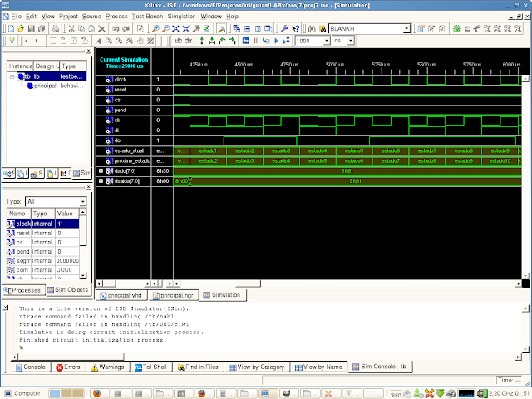532x399 pixels.
Task: Click the new file icon in toolbar
Action: pyautogui.click(x=9, y=28)
